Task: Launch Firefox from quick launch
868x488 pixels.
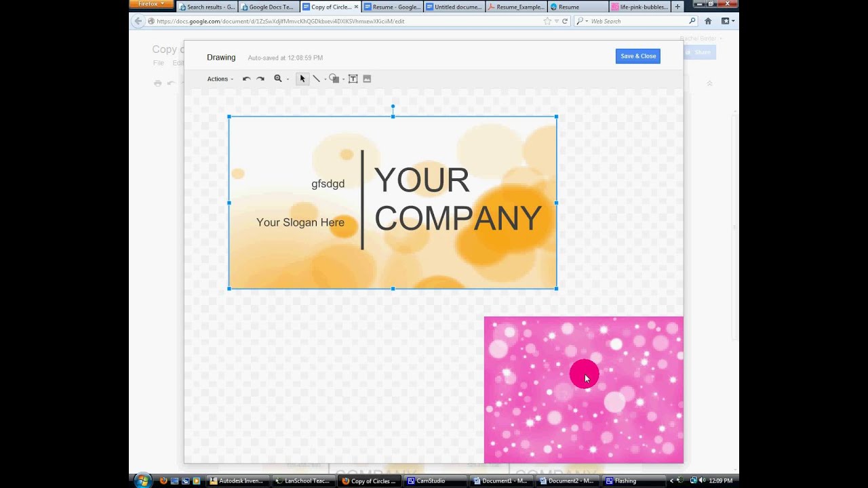Action: coord(163,481)
